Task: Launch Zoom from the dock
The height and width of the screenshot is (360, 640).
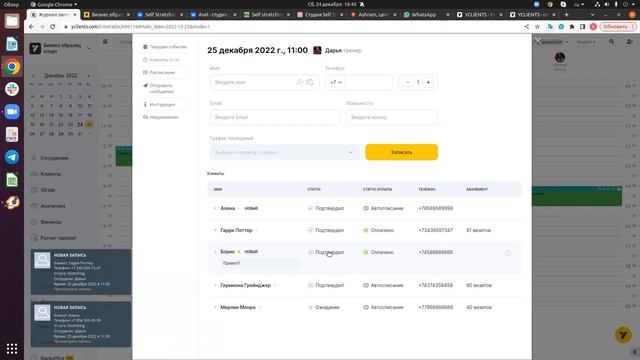Action: 12,111
